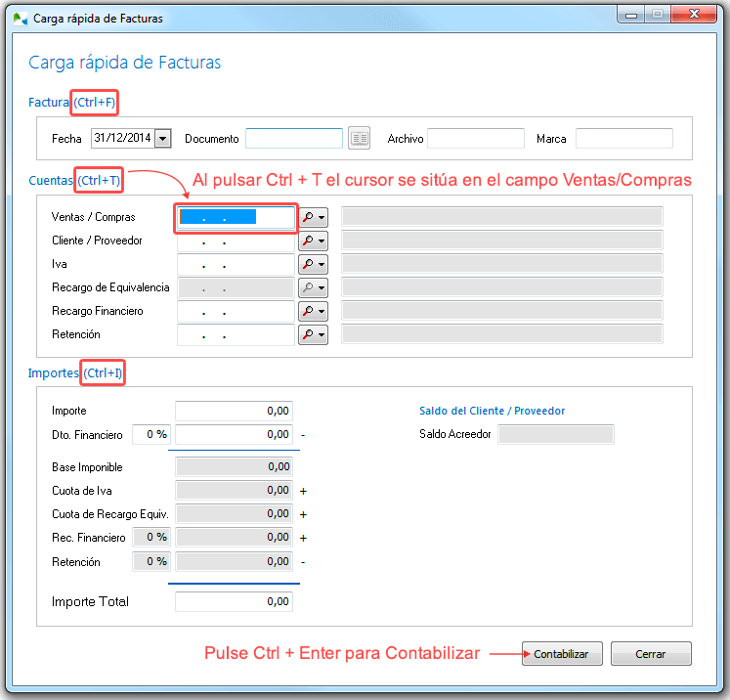The image size is (730, 700).
Task: Focus the Documento input field
Action: tap(293, 139)
